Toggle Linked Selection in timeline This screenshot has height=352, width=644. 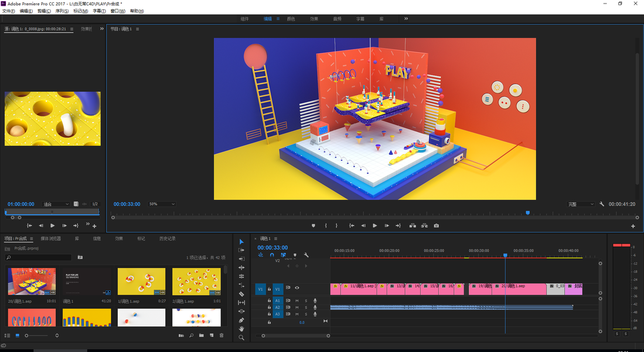tap(283, 255)
